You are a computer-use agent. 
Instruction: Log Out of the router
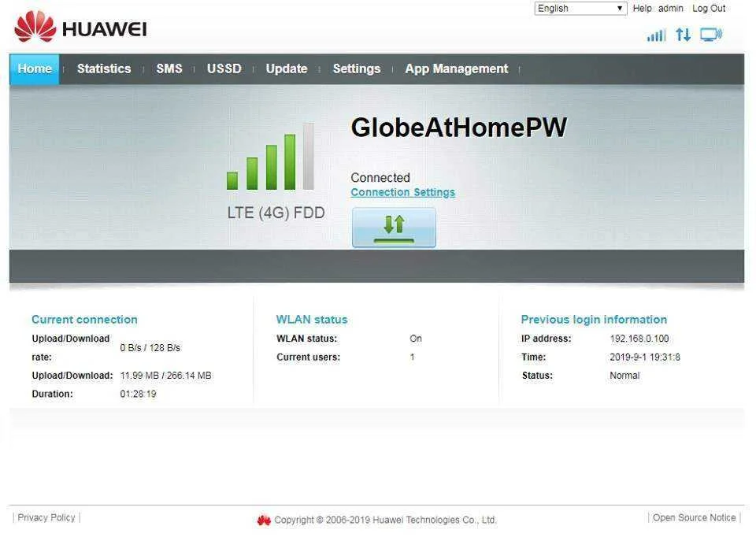(709, 8)
